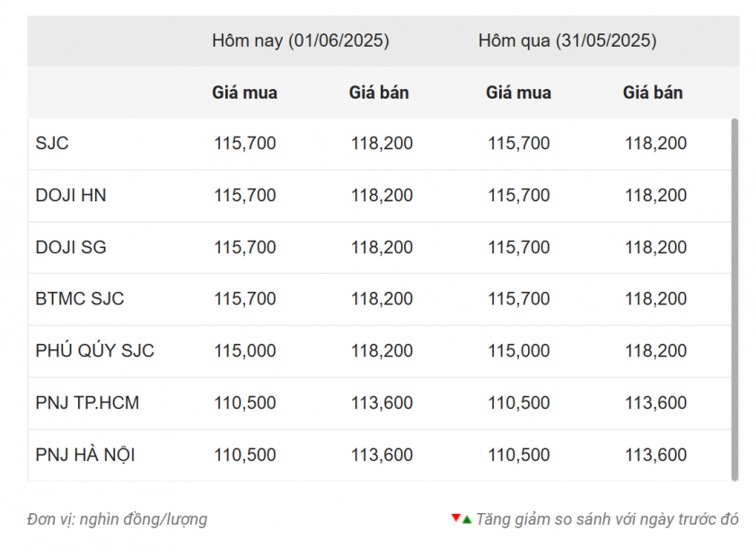Select the BTMC SJC row label
The width and height of the screenshot is (756, 548).
80,298
